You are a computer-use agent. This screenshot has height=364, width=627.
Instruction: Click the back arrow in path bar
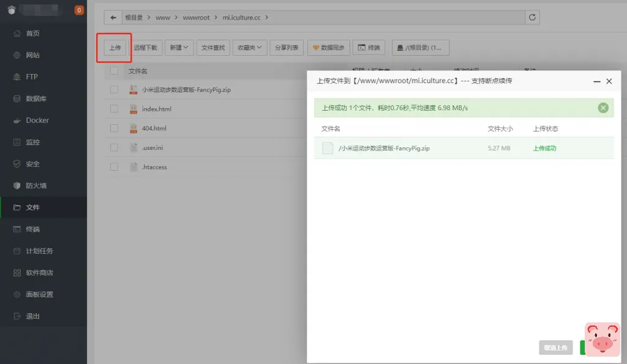point(113,18)
